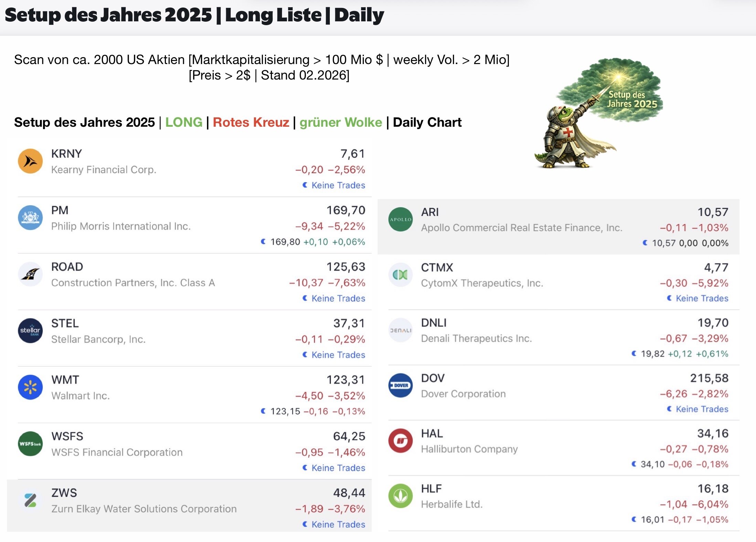Click the green Herbalife leaf icon
The image size is (756, 542).
400,496
